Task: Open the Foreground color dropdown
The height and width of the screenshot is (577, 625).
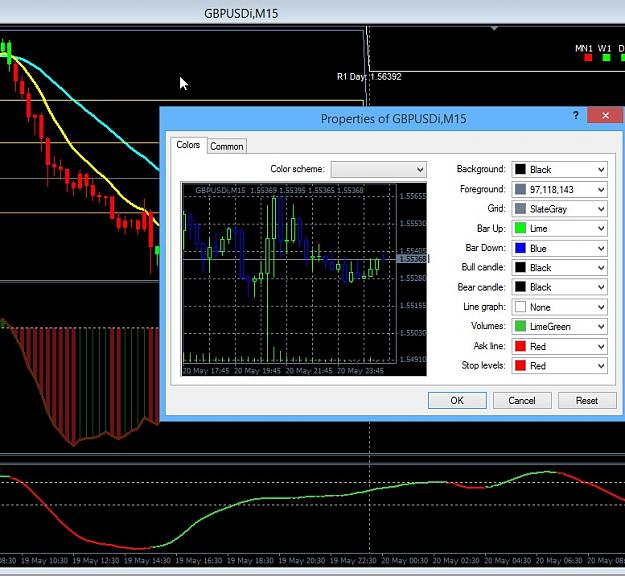Action: (560, 189)
